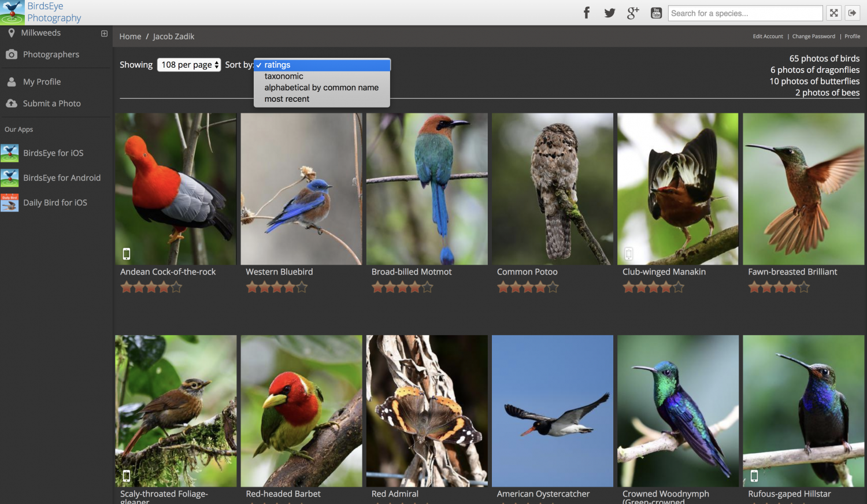Screen dimensions: 867x504
Task: Open the Change Password link
Action: pos(813,36)
